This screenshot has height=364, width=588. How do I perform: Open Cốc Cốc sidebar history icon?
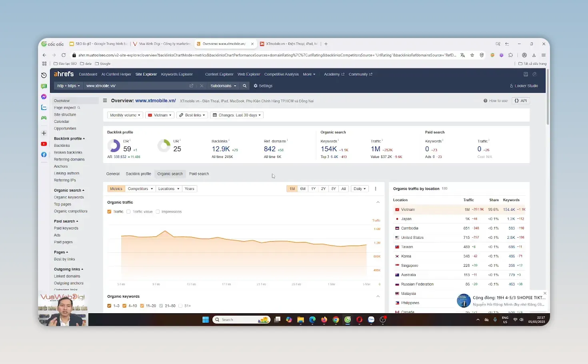[44, 75]
